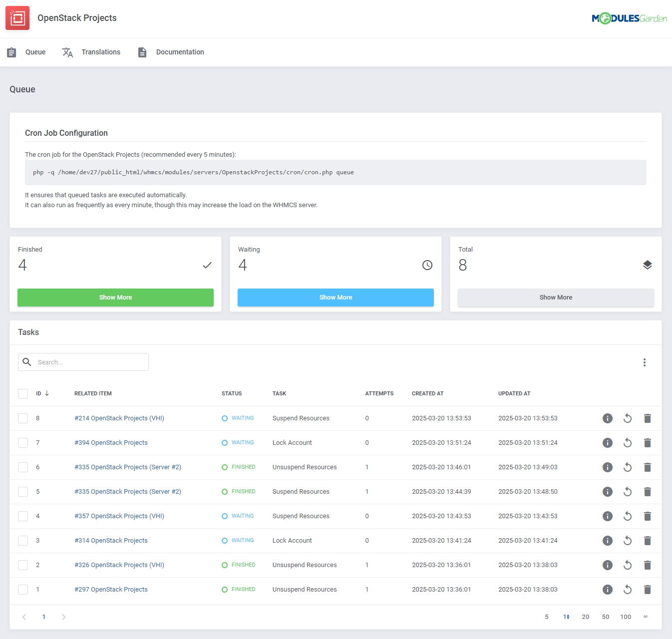Go to next page of tasks

point(63,617)
